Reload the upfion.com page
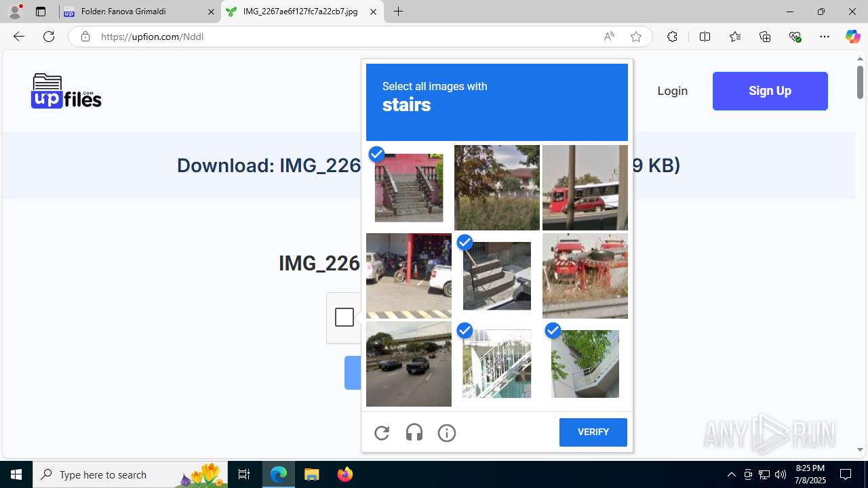 tap(49, 37)
